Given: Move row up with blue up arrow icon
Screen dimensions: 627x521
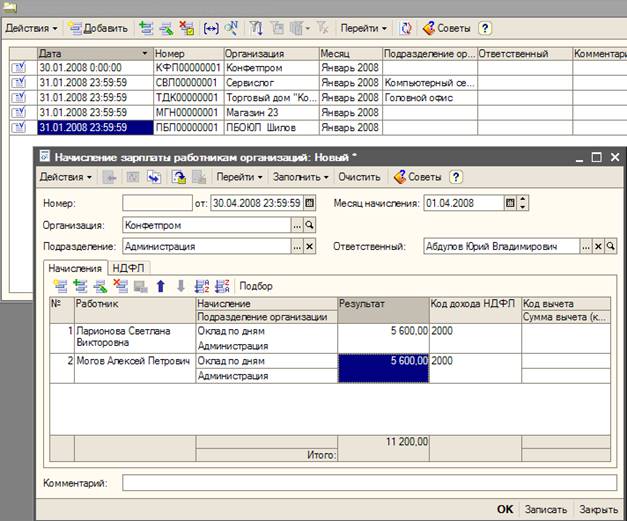Looking at the screenshot, I should (162, 286).
